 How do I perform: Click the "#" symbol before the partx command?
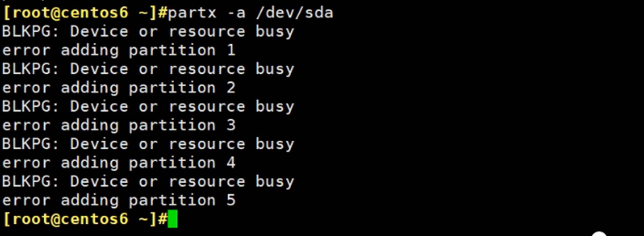pos(163,13)
